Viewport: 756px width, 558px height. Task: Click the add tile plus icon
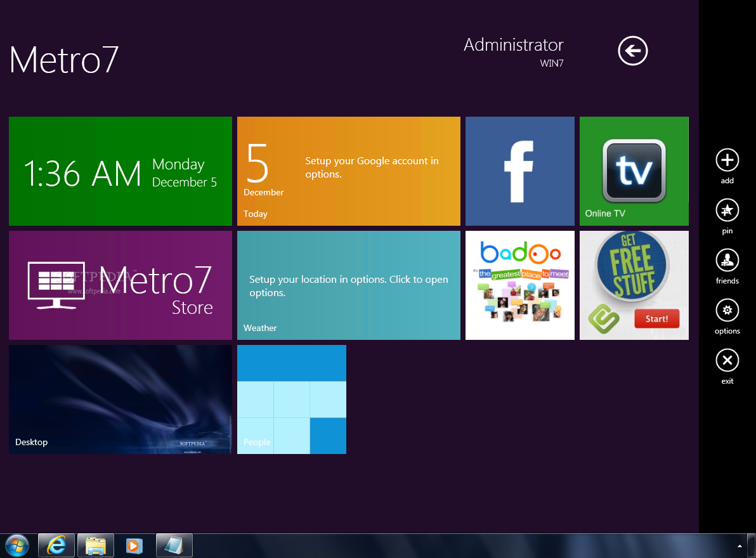coord(727,160)
